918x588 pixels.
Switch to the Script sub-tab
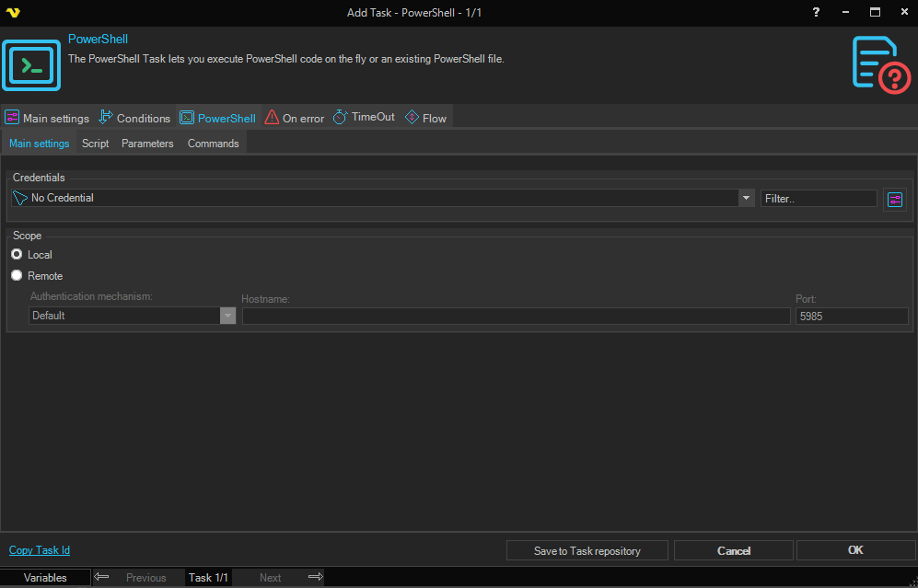(x=95, y=144)
